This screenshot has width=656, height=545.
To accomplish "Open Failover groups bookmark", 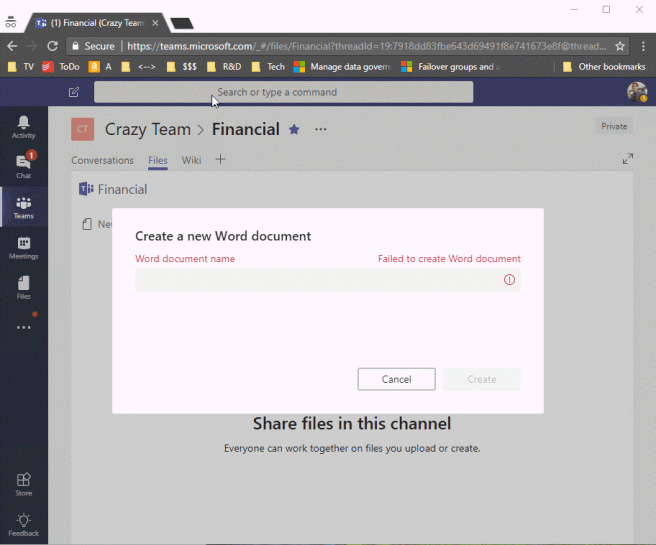I will point(451,67).
